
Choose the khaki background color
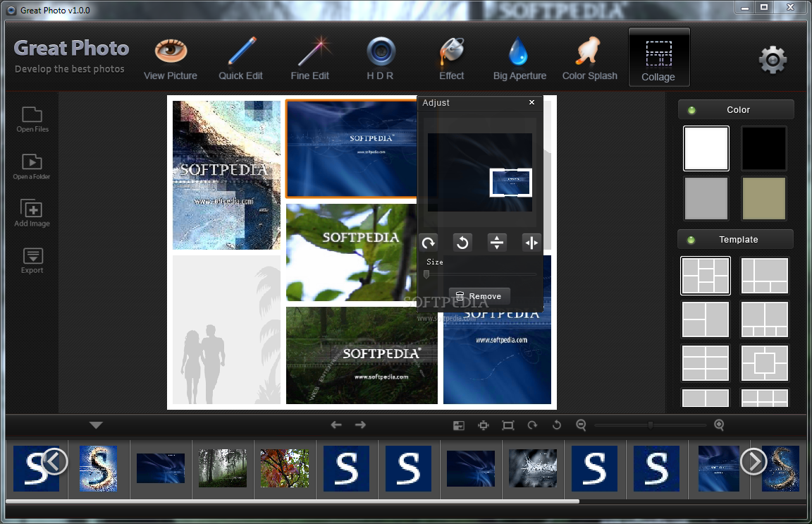pyautogui.click(x=764, y=198)
